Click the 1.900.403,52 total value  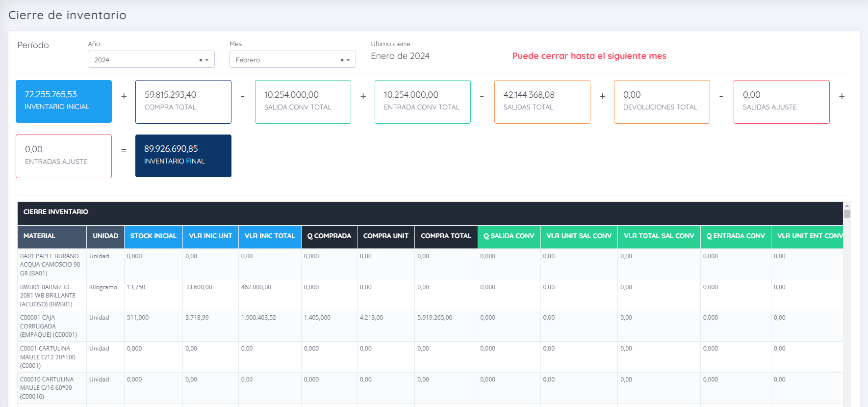(258, 318)
